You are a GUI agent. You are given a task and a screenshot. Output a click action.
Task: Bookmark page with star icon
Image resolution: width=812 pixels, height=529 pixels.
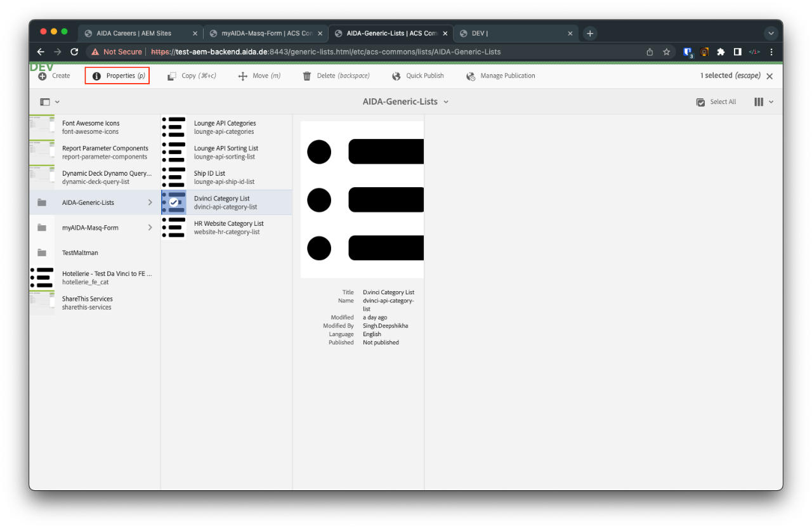point(667,52)
